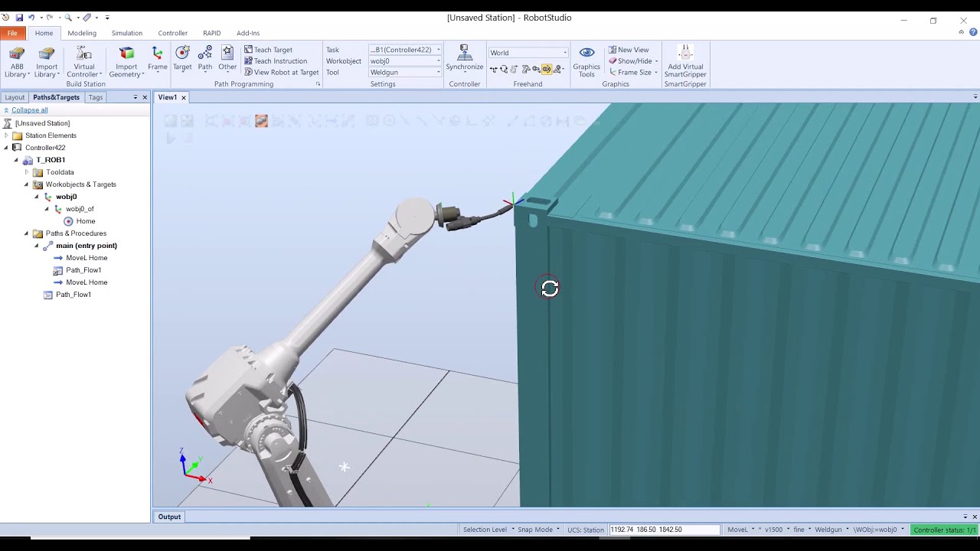Switch to the Add-Ins ribbon tab
This screenshot has width=980, height=551.
[248, 33]
